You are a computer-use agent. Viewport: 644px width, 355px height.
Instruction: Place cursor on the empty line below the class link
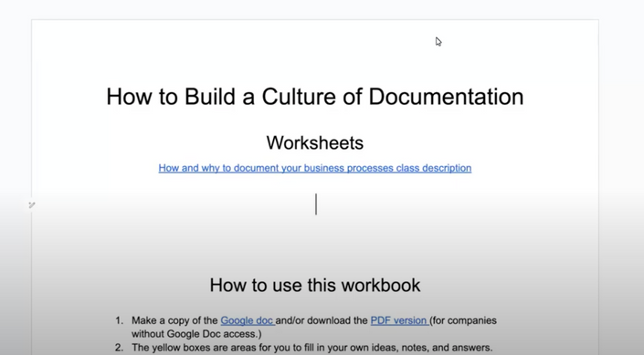[x=316, y=204]
